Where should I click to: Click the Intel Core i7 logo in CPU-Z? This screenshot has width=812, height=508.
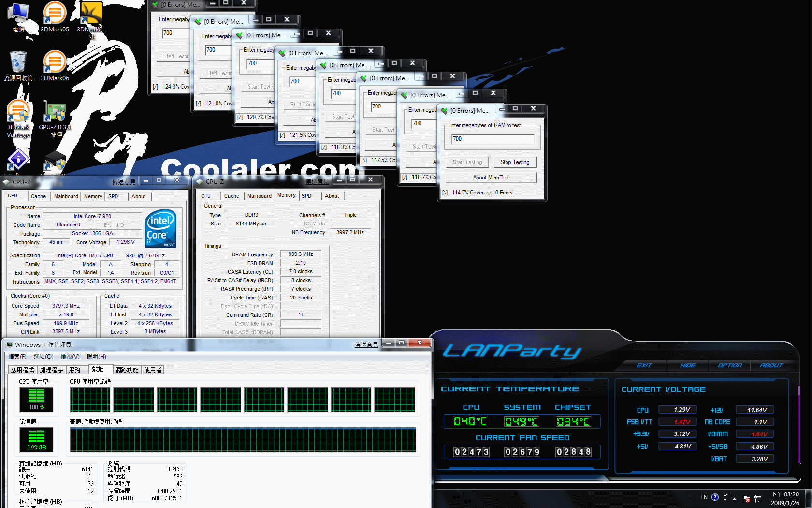(160, 228)
